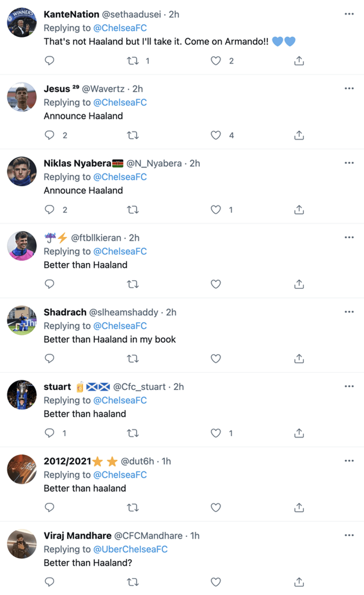364x595 pixels.
Task: Share the tweet from @dut6h
Action: pyautogui.click(x=299, y=507)
